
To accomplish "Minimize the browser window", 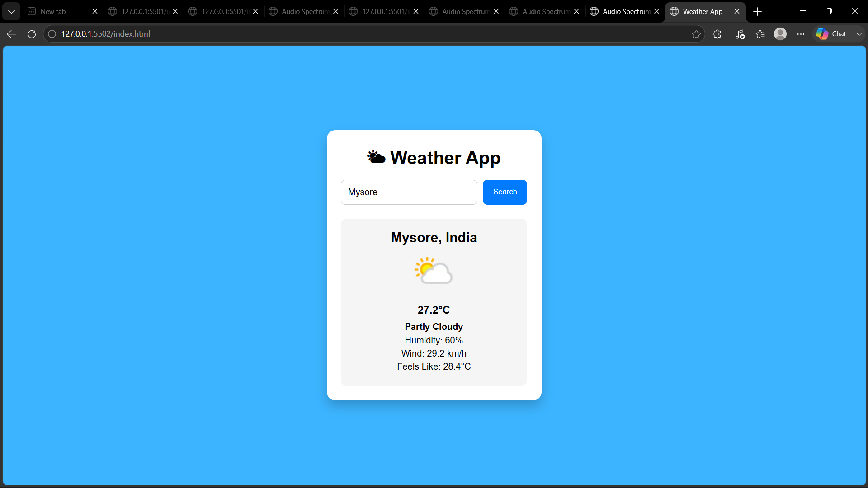I will pos(802,11).
